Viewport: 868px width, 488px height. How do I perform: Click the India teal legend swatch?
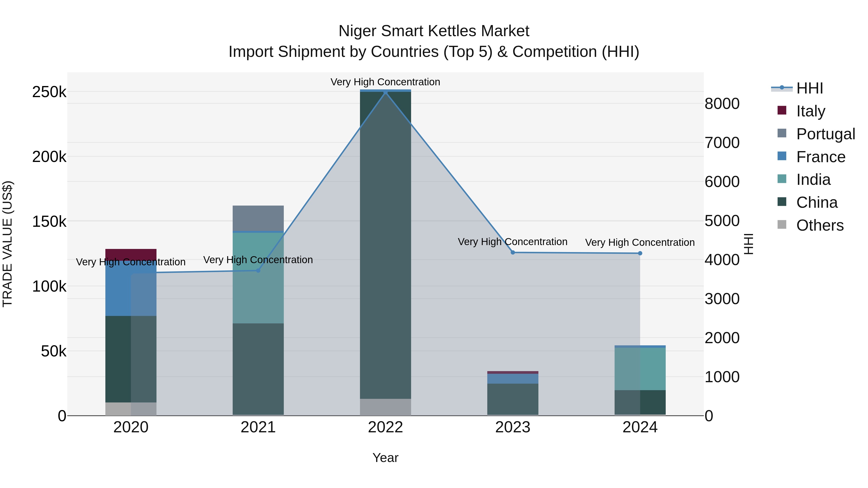pos(782,179)
